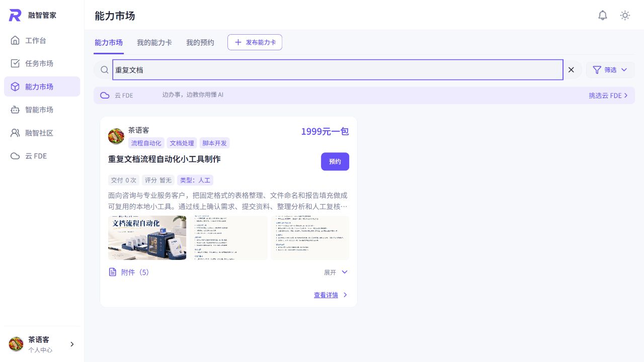Image resolution: width=644 pixels, height=362 pixels.
Task: Open 工作台 in the sidebar
Action: [42, 40]
